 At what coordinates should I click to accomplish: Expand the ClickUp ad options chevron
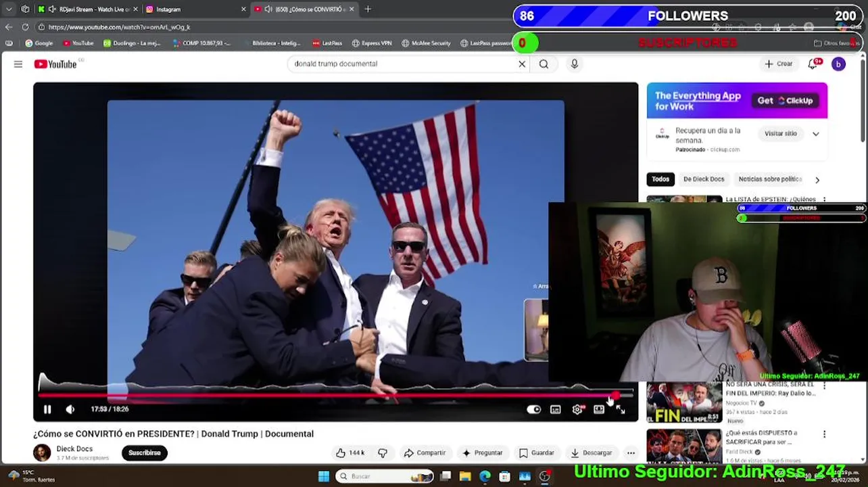pyautogui.click(x=816, y=134)
